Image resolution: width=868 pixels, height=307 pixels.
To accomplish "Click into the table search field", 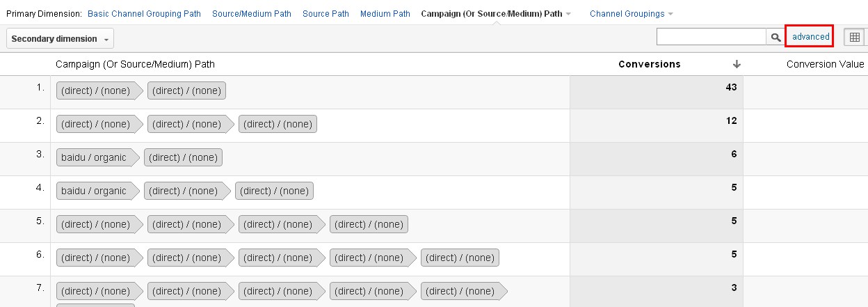I will coord(712,37).
